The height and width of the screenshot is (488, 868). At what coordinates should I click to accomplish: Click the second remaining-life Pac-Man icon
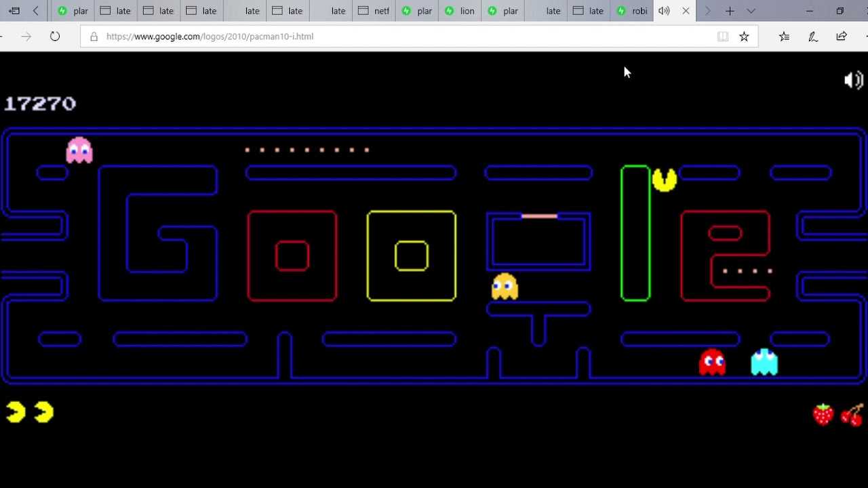point(44,412)
